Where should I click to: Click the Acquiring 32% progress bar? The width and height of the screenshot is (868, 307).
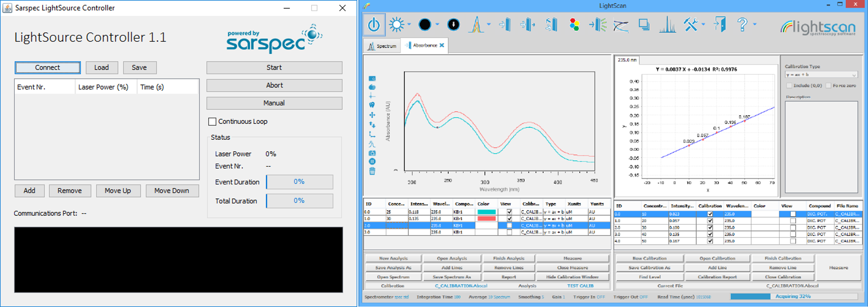[x=793, y=296]
